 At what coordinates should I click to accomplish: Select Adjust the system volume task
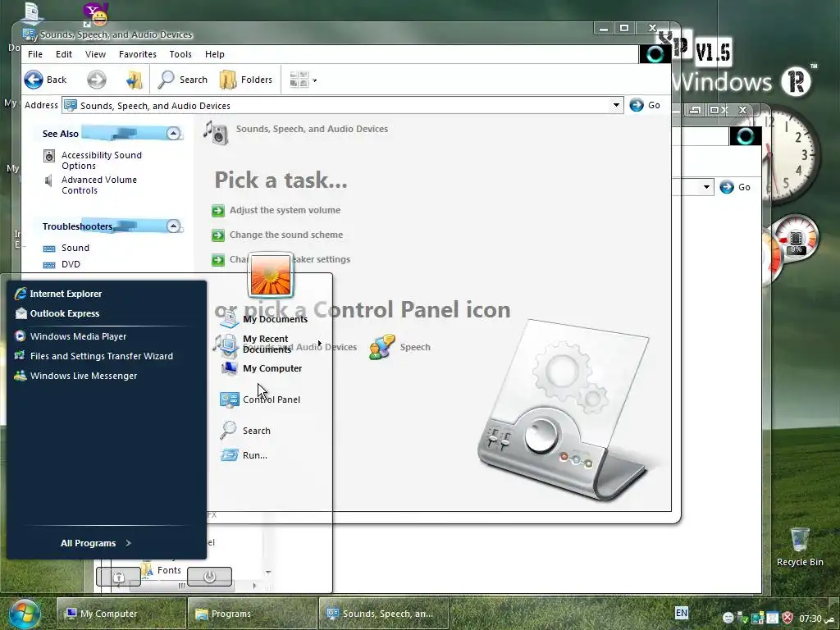coord(285,210)
